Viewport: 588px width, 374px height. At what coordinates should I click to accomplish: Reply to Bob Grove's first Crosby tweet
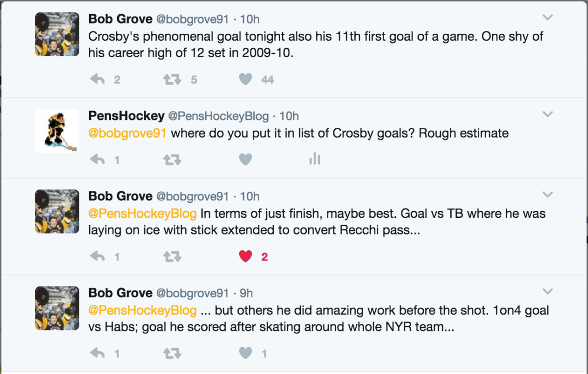tap(98, 79)
